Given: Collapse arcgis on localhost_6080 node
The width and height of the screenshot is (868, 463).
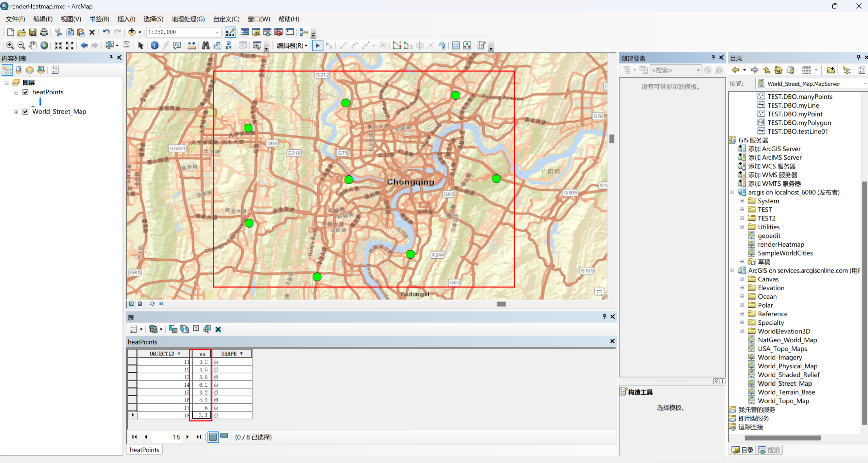Looking at the screenshot, I should [732, 192].
